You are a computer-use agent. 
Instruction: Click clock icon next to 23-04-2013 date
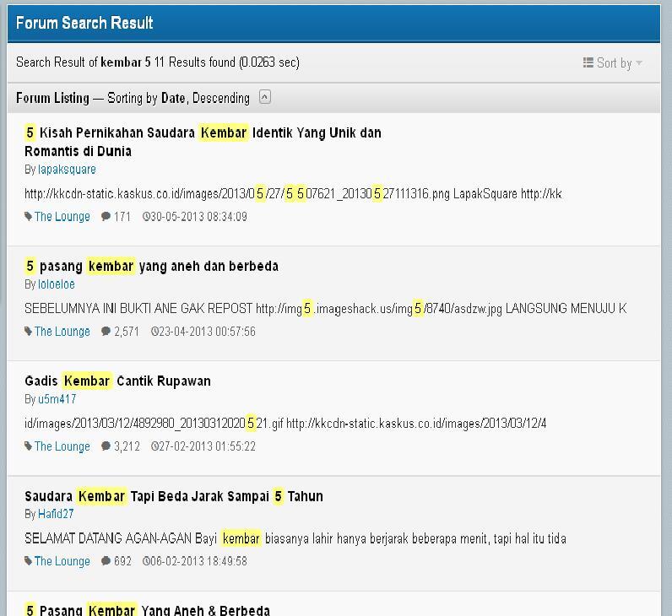(x=154, y=332)
